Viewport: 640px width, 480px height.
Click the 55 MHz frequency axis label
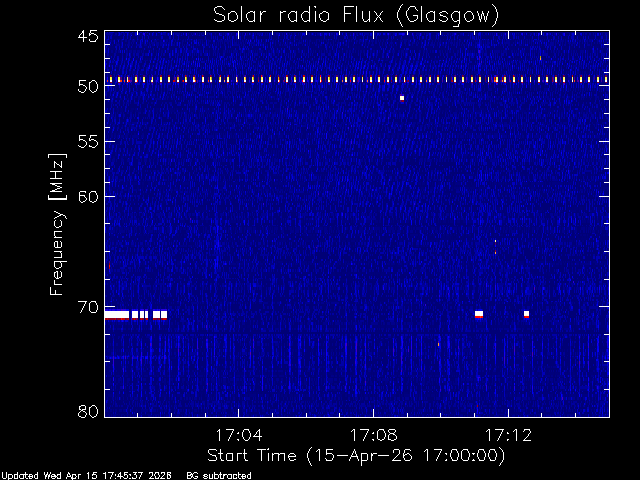(88, 142)
